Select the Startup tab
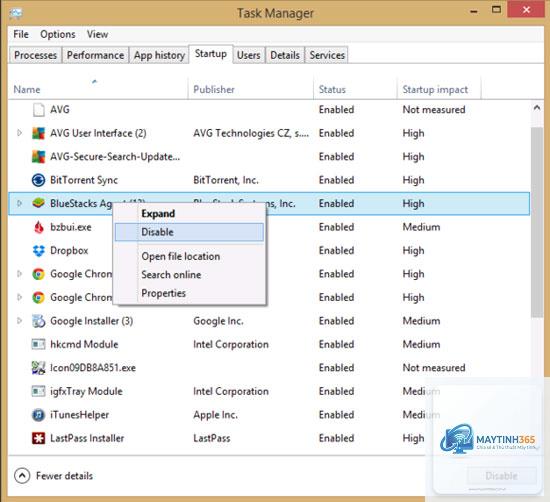Image resolution: width=550 pixels, height=502 pixels. (x=211, y=54)
